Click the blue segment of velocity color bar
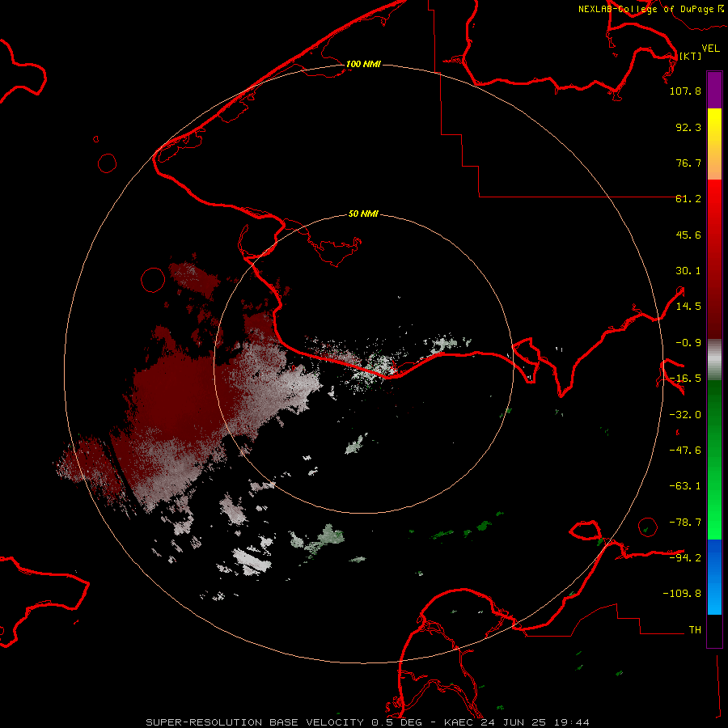Screen dimensions: 728x728 (714, 577)
